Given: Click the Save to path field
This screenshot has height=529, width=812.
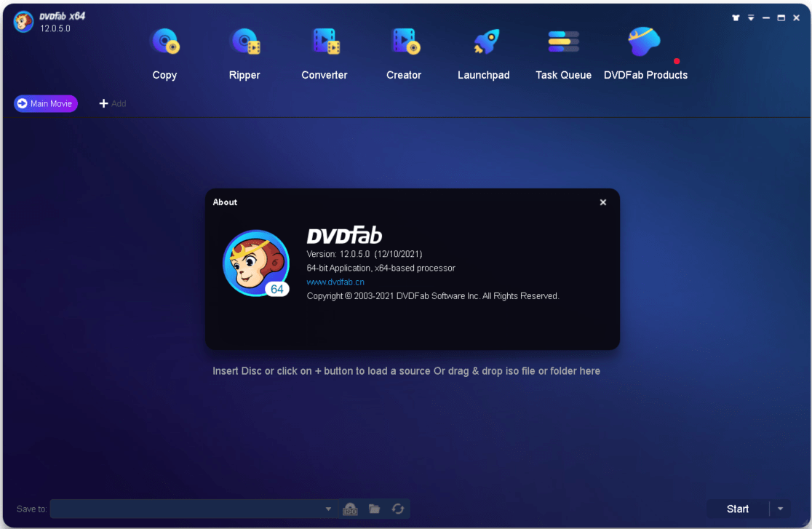Looking at the screenshot, I should coord(194,509).
